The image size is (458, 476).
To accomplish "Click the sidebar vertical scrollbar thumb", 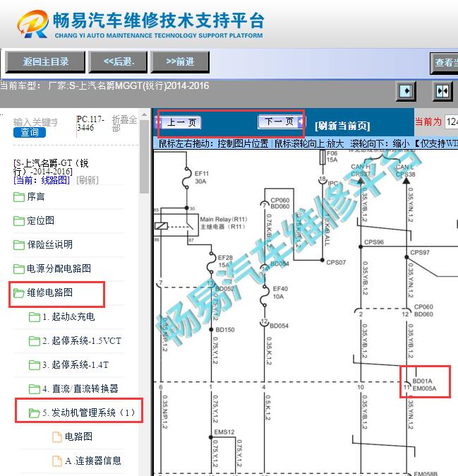I will (x=145, y=157).
